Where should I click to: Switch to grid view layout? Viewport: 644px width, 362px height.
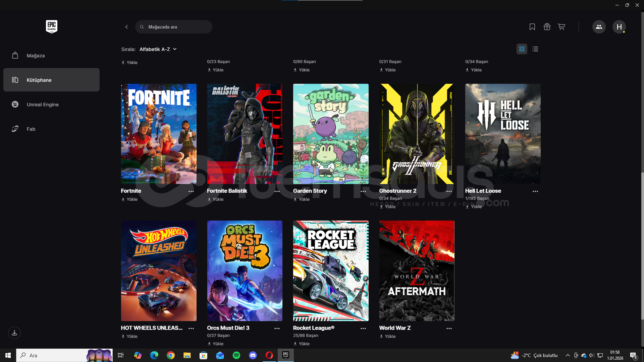coord(522,49)
